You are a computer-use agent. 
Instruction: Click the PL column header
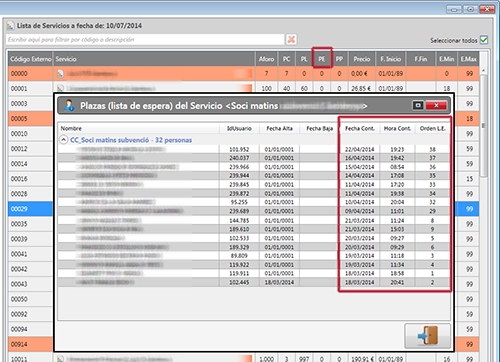point(304,59)
